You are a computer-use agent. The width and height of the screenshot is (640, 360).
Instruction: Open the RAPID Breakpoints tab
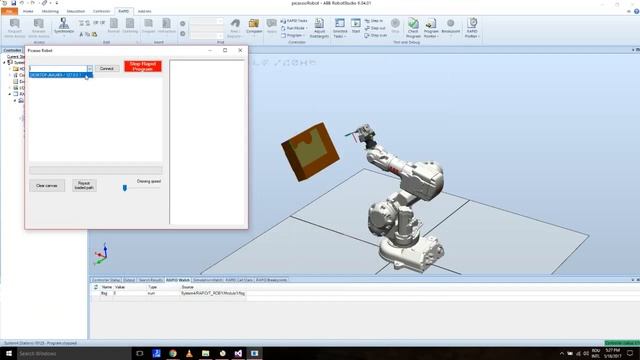click(x=271, y=280)
